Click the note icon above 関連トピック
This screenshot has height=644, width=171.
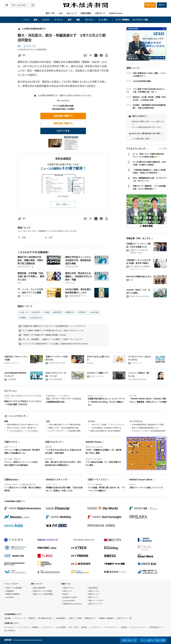[90, 218]
